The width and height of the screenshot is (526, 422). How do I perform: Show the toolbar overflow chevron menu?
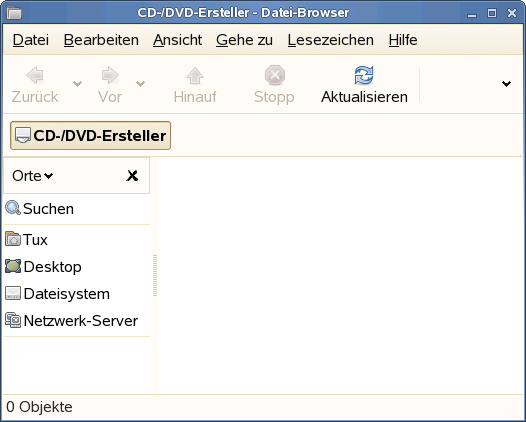pos(506,84)
